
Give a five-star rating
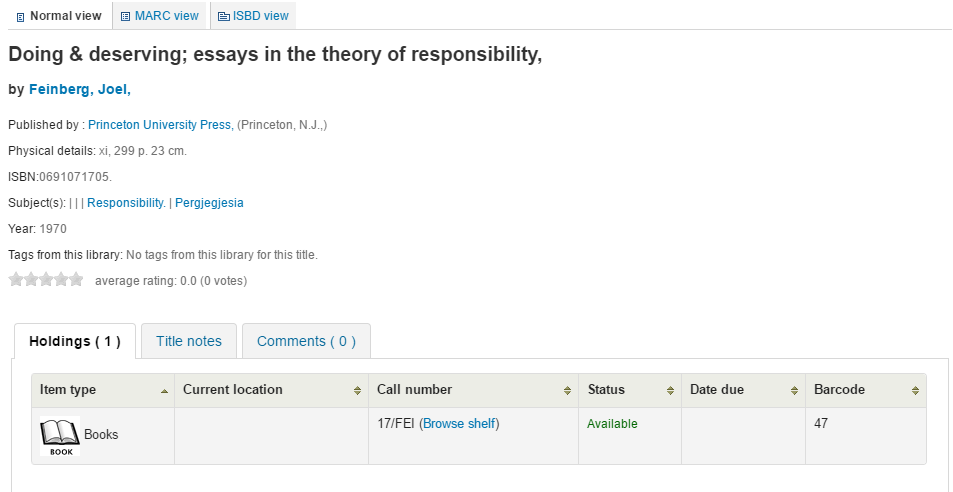click(x=76, y=281)
